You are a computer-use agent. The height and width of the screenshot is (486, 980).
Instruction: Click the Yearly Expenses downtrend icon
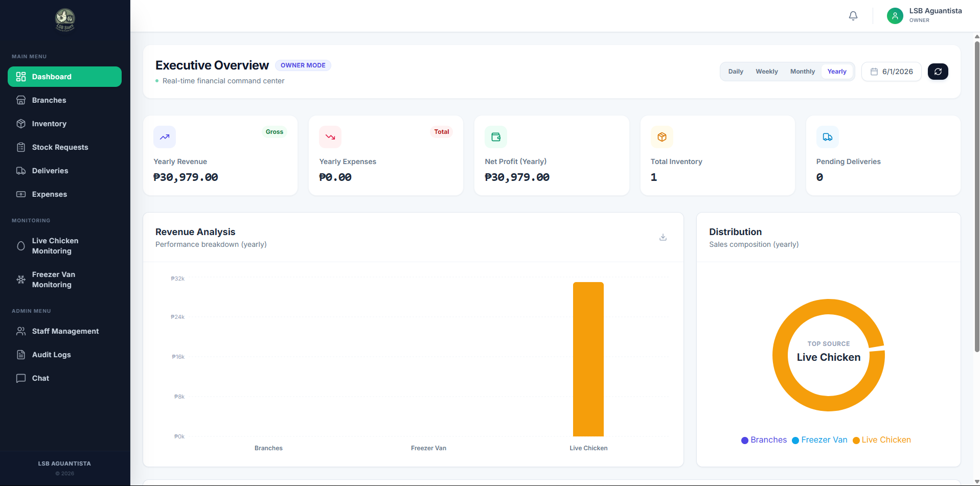pyautogui.click(x=330, y=137)
